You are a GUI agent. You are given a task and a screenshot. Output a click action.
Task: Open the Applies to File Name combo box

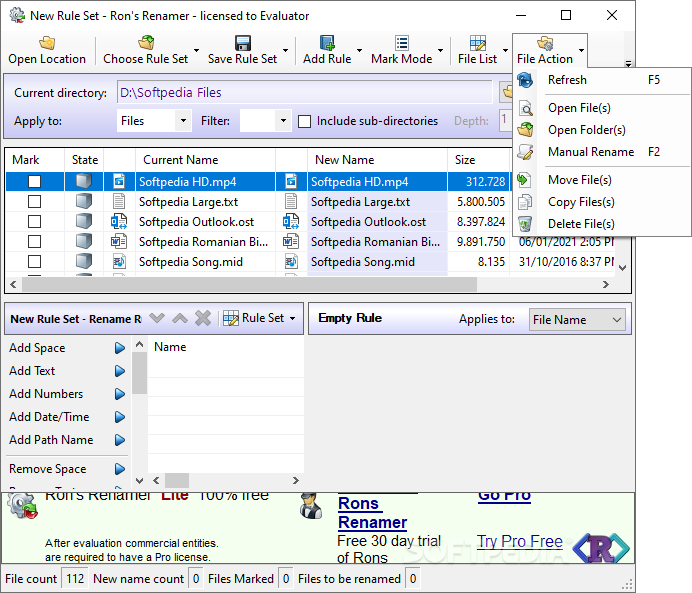click(x=577, y=320)
